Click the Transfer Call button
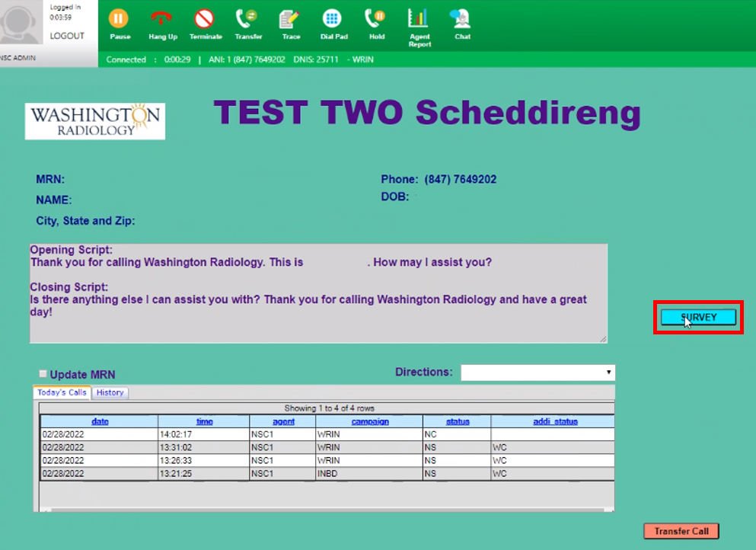 681,531
